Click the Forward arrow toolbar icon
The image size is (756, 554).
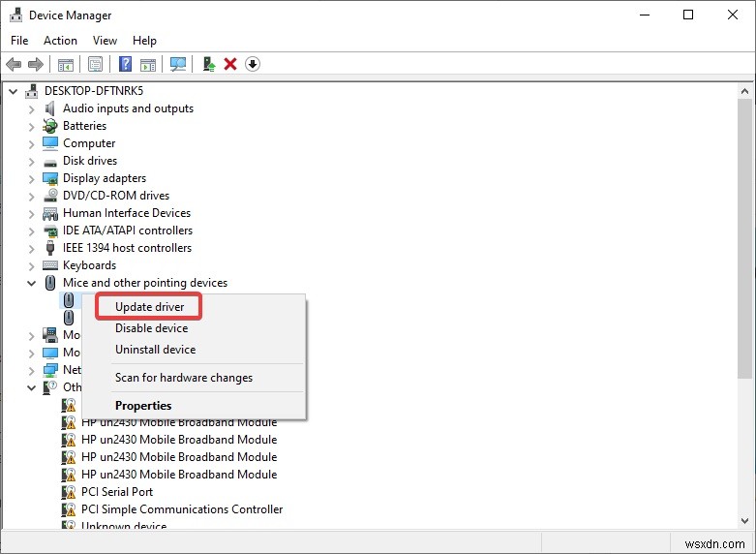36,64
